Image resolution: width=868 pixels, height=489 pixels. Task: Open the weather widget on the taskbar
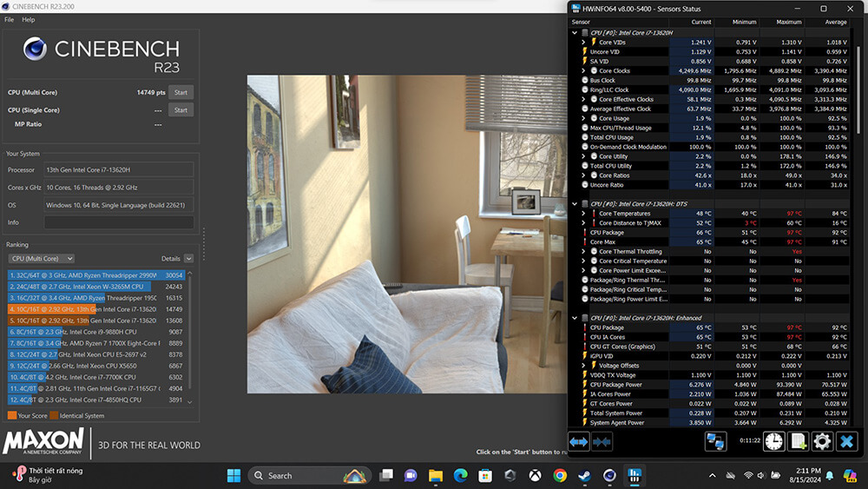tap(48, 475)
